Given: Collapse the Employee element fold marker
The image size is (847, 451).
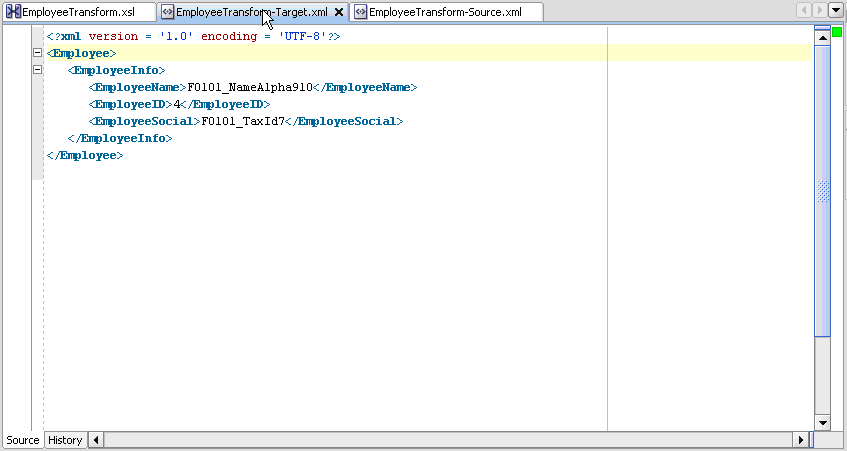Looking at the screenshot, I should coord(37,52).
